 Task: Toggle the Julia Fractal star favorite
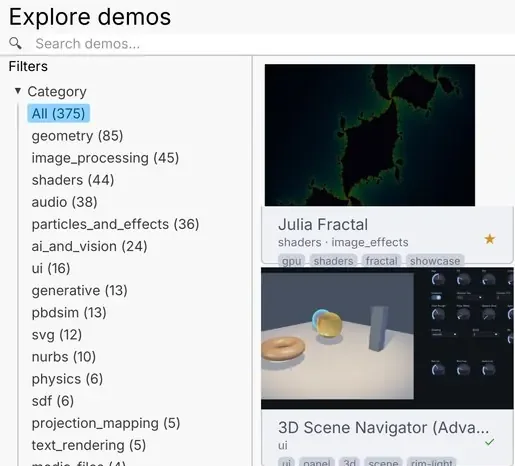click(x=490, y=239)
